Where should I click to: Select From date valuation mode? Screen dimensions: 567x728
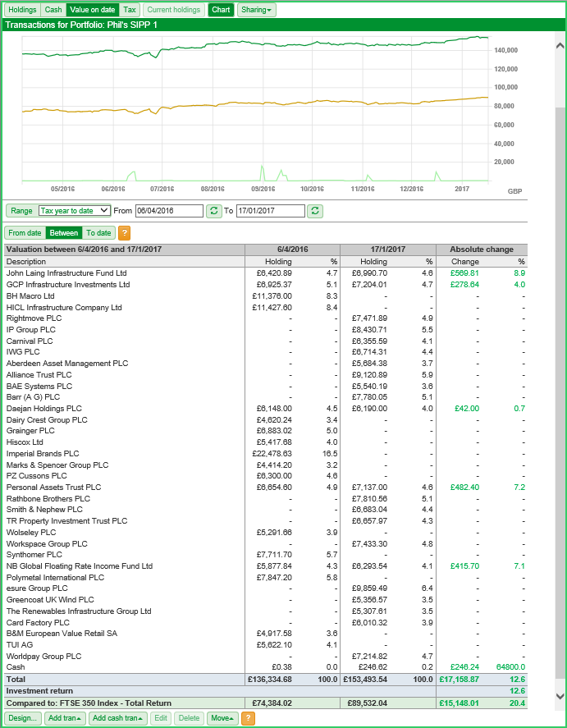(x=25, y=233)
